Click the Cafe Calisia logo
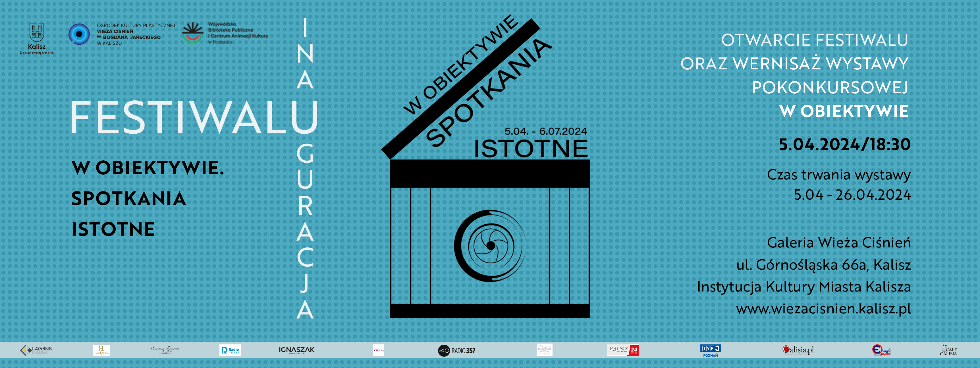This screenshot has width=980, height=368. tap(948, 350)
